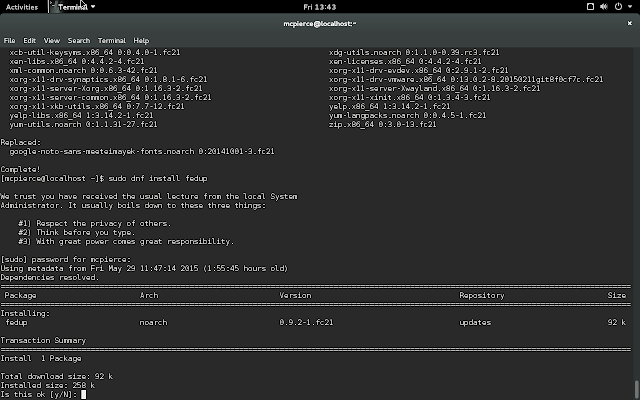
Task: Click 'xorg-x11-server-Xwayland' package entry
Action: (x=434, y=88)
